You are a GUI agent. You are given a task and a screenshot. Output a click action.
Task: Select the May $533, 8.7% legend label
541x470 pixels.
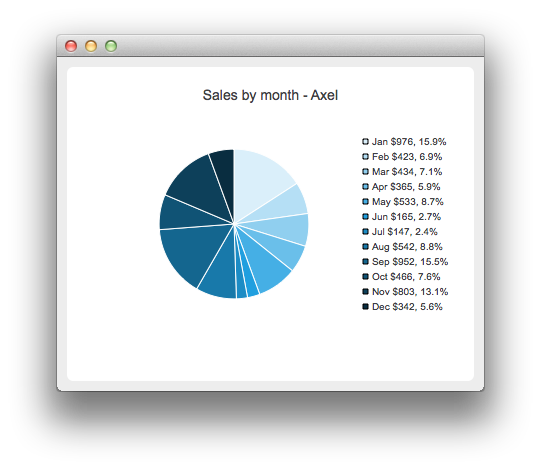pyautogui.click(x=408, y=202)
